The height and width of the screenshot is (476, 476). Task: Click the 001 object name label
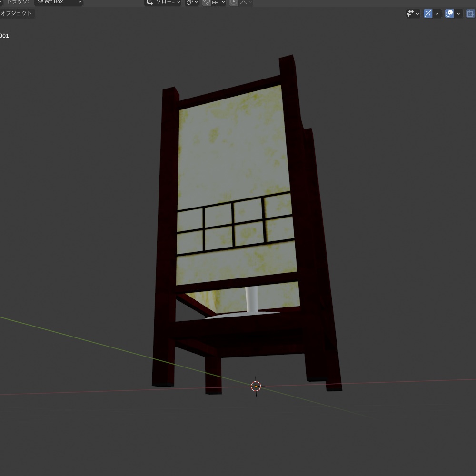coord(5,35)
